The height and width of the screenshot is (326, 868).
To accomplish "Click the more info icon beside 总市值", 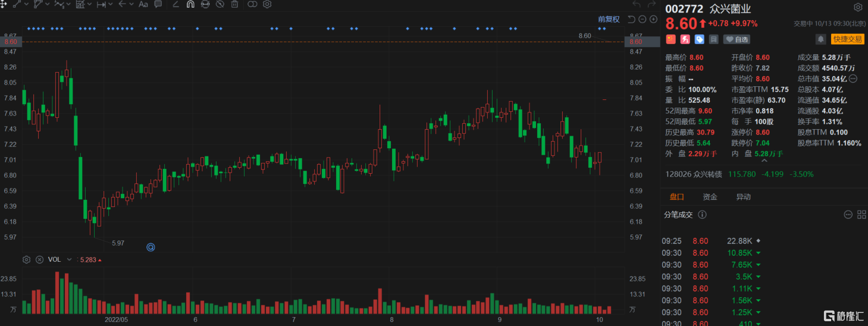I will [x=853, y=79].
